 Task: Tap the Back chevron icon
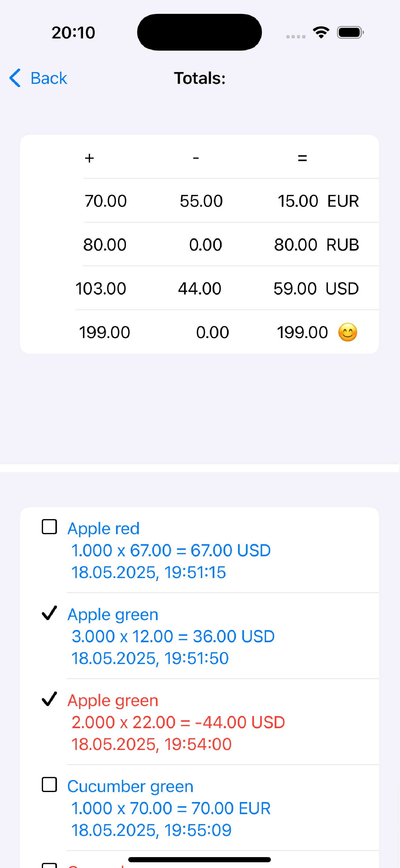click(x=15, y=78)
